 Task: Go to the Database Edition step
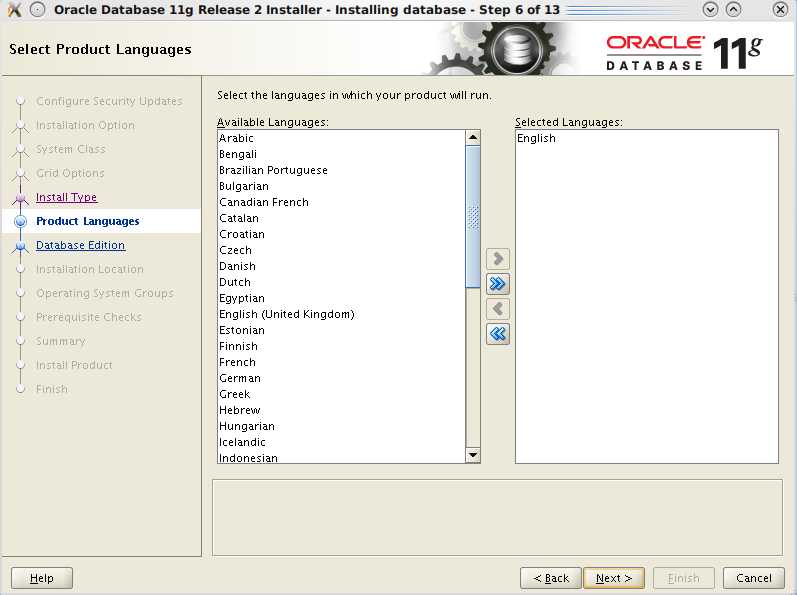click(x=80, y=245)
